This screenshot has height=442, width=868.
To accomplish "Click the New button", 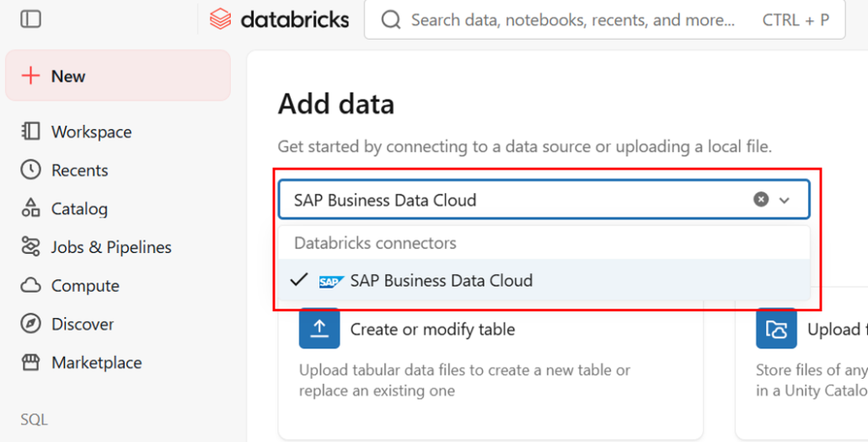I will pyautogui.click(x=118, y=75).
